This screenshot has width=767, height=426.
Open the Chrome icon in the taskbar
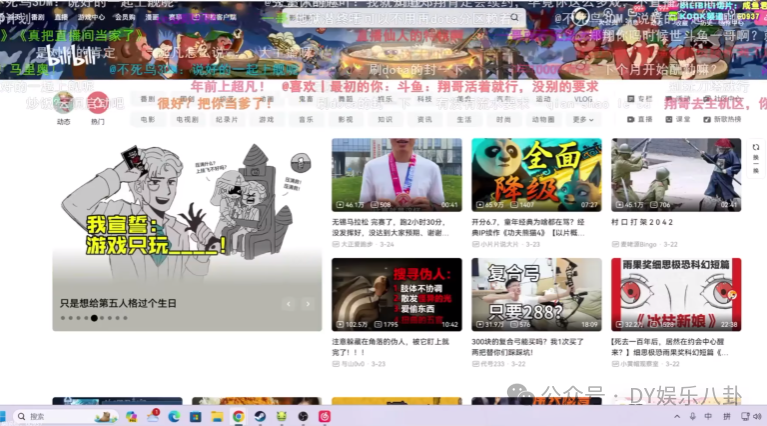point(238,416)
